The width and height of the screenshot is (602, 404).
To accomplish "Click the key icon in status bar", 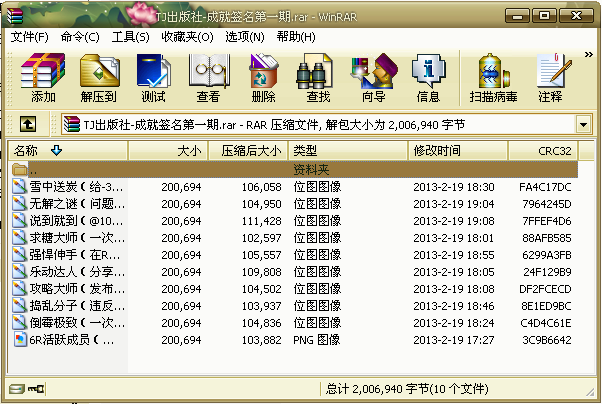I will pyautogui.click(x=36, y=389).
